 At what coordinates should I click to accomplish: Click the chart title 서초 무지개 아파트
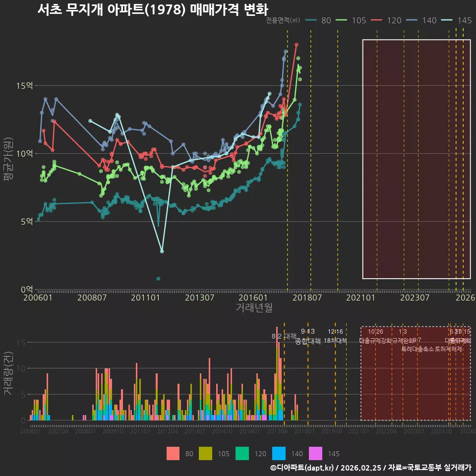(x=90, y=9)
